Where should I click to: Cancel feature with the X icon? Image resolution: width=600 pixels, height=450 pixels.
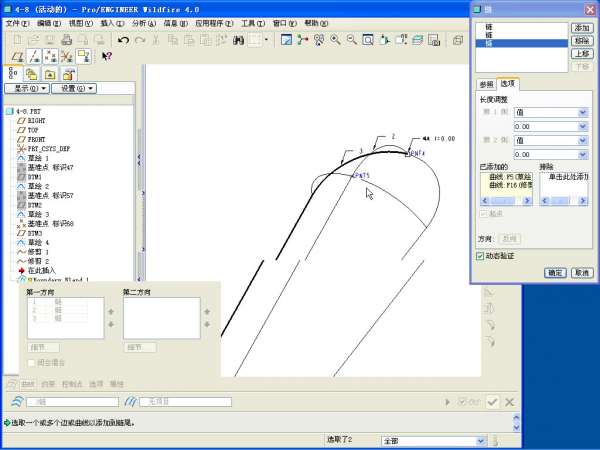[x=510, y=401]
